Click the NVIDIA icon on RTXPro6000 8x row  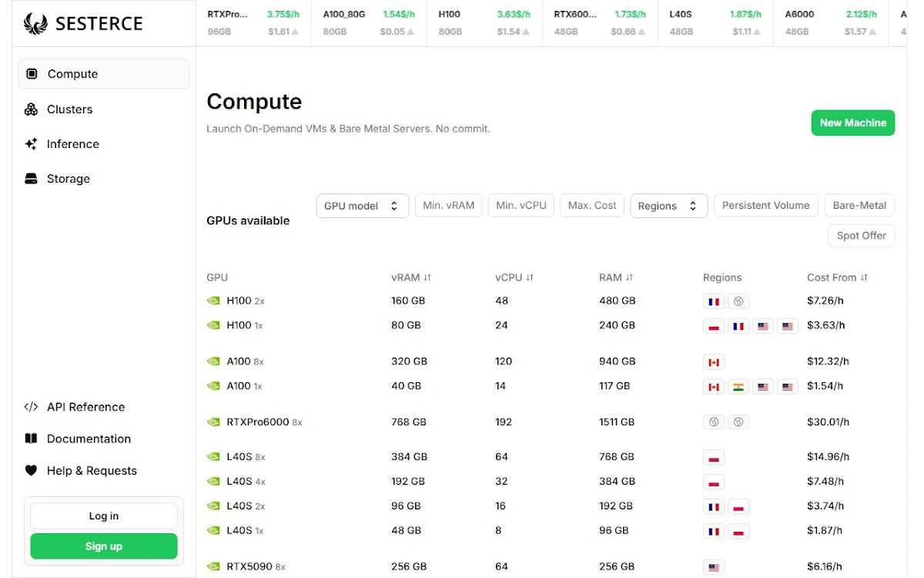213,422
